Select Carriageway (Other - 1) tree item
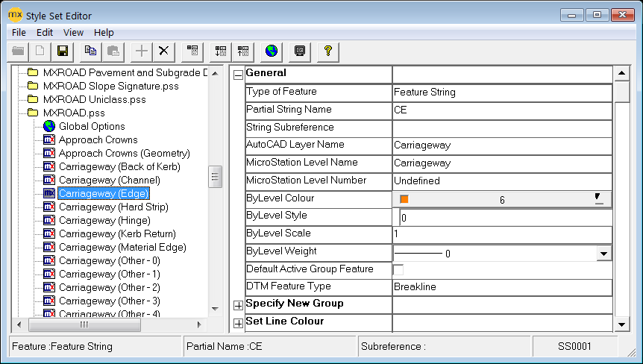The height and width of the screenshot is (364, 643). click(x=110, y=274)
